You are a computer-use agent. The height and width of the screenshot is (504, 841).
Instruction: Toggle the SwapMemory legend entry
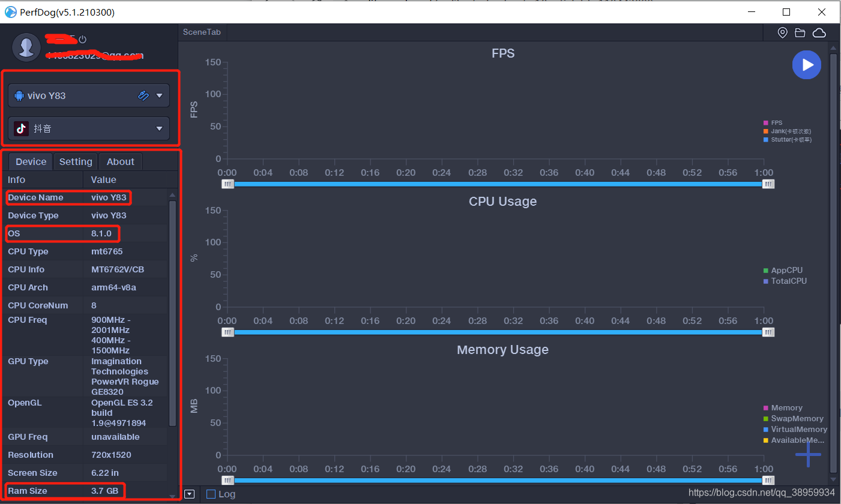(793, 418)
